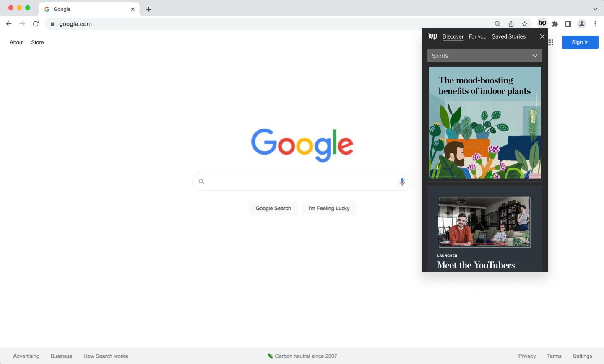Close the Washington Post popup
The image size is (604, 364).
(x=542, y=36)
